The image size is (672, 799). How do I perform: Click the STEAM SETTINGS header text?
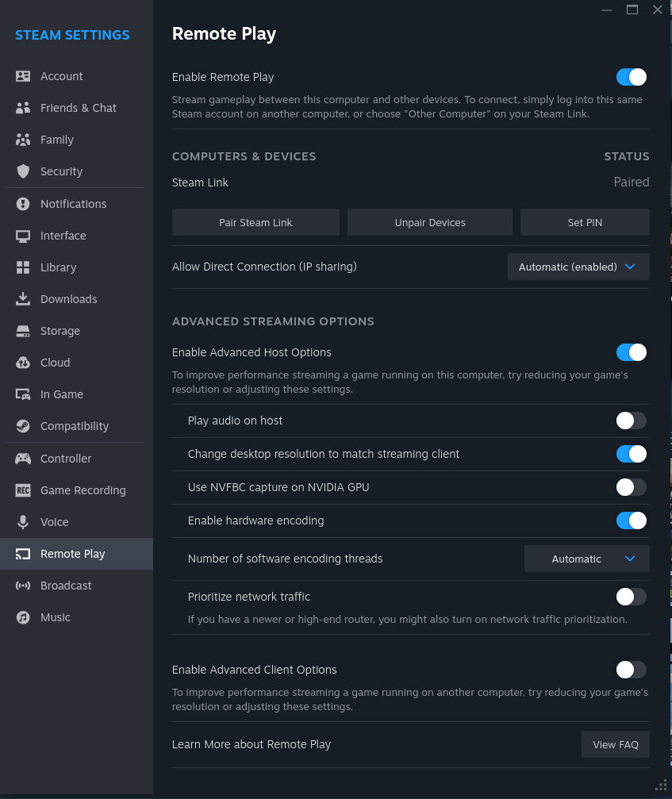pos(72,35)
